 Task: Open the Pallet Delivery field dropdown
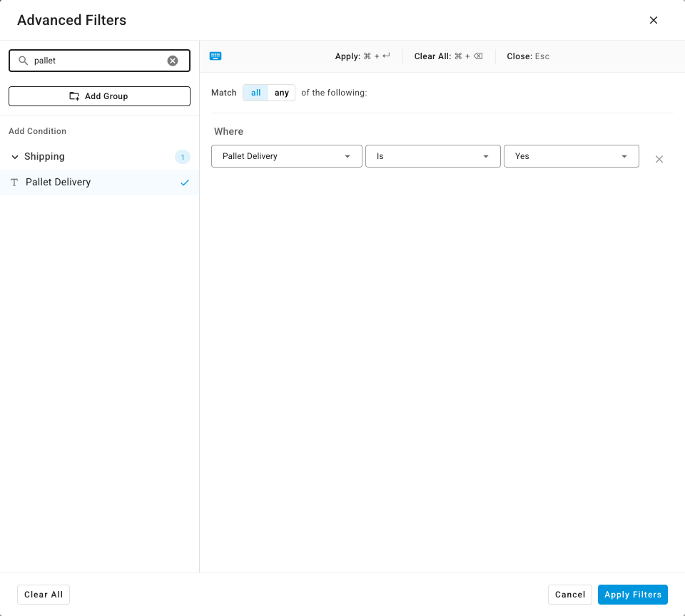pos(287,156)
